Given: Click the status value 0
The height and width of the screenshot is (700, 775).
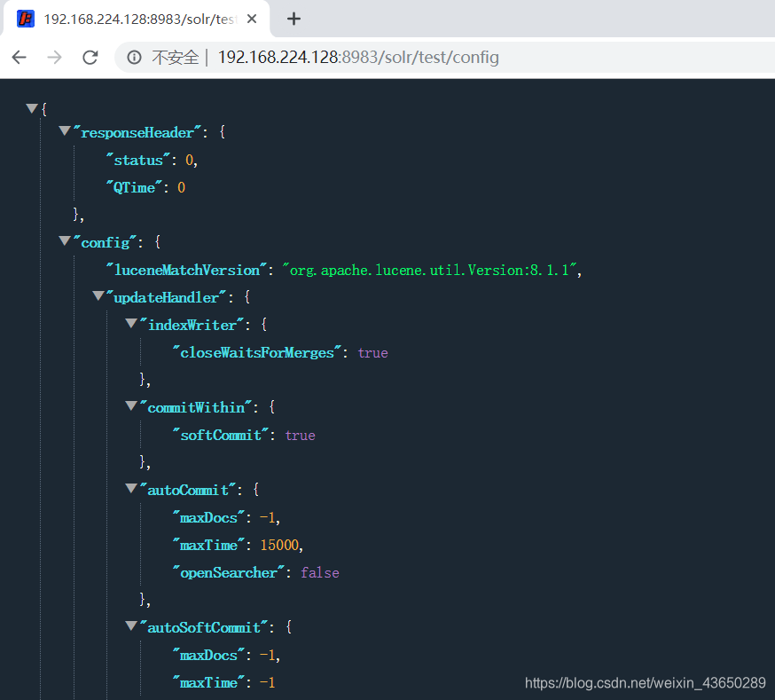Looking at the screenshot, I should point(189,161).
